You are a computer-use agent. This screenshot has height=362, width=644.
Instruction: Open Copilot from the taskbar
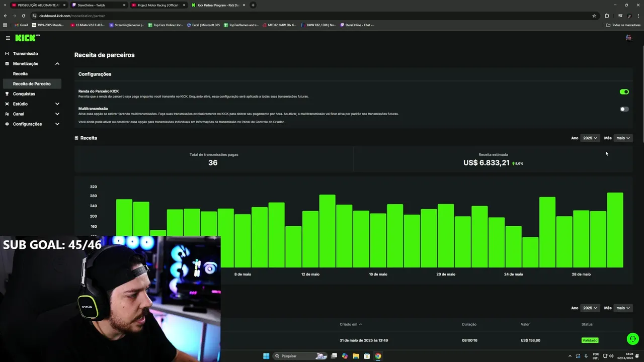pyautogui.click(x=345, y=356)
